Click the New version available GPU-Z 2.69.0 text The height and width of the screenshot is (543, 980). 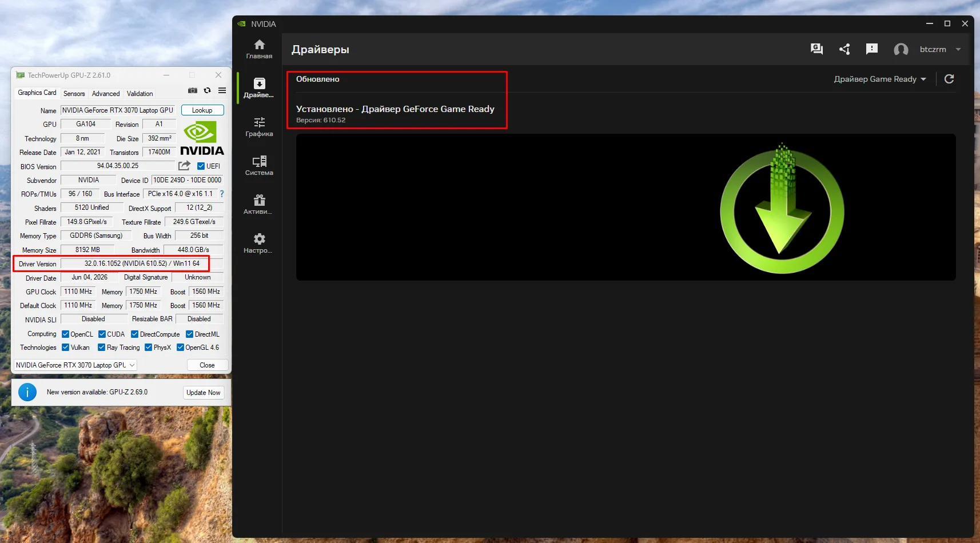(x=97, y=392)
